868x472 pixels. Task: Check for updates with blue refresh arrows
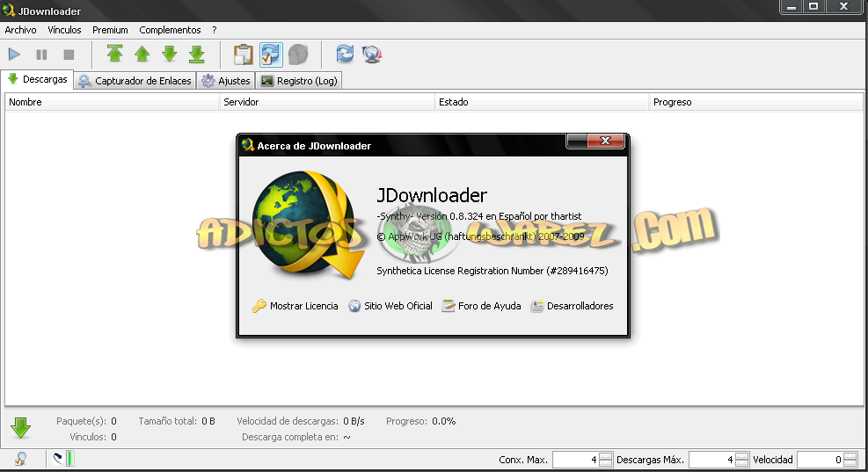[x=345, y=54]
